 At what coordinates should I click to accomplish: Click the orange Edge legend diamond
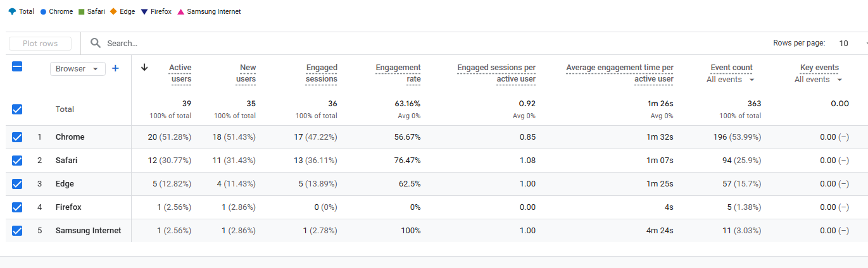click(113, 11)
